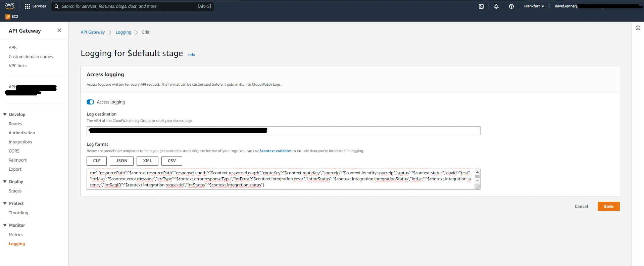The height and width of the screenshot is (266, 644).
Task: Click the log format scrollbar down arrow
Action: pyautogui.click(x=478, y=181)
